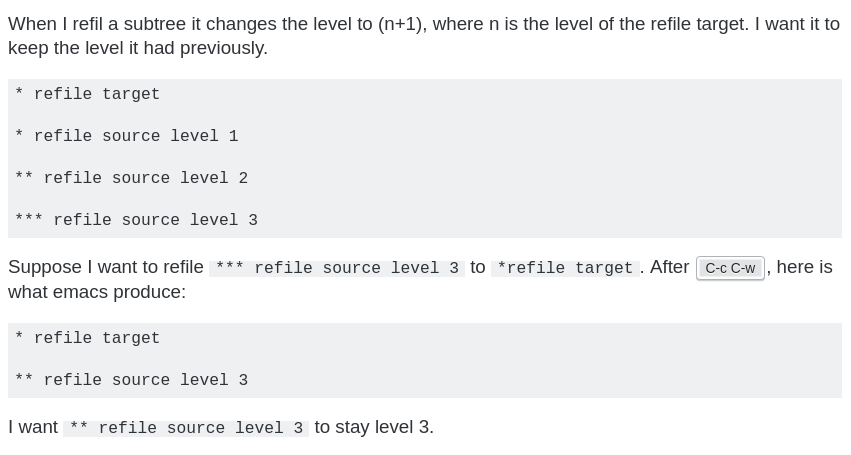Click the opening words "When I refil a subtree"
Viewport: 851px width, 455px height.
click(103, 23)
